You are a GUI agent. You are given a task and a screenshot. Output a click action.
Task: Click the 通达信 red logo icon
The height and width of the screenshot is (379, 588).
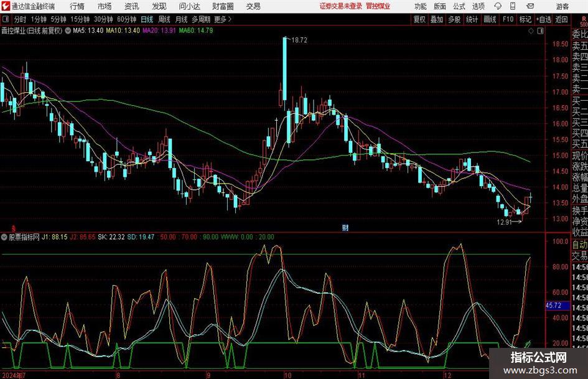tap(6, 6)
